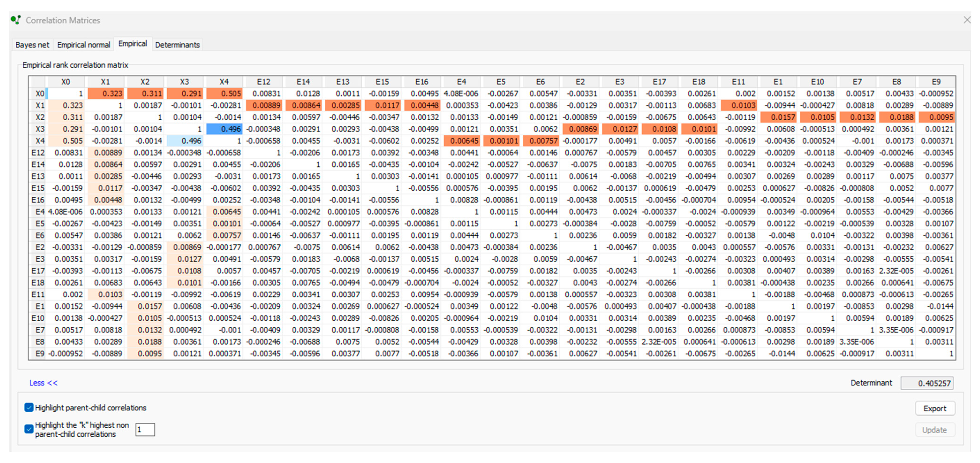Select the E9 column header

[x=936, y=82]
